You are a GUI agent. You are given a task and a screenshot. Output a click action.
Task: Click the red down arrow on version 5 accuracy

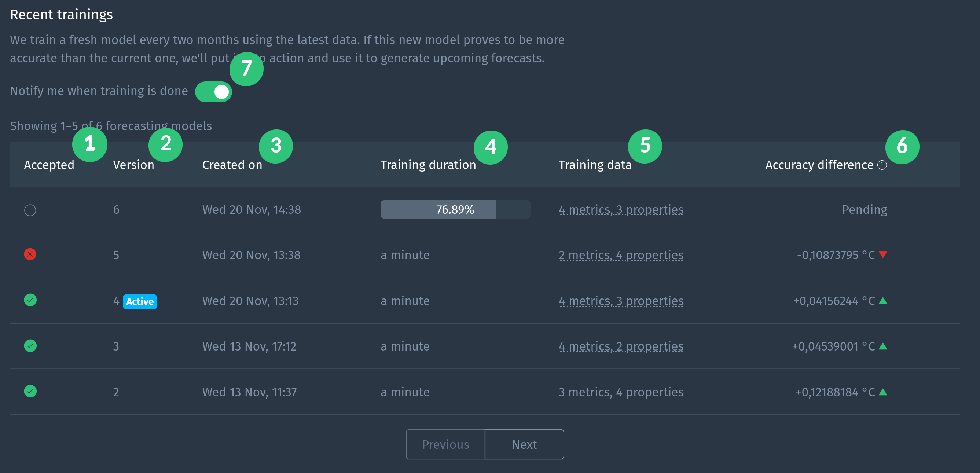tap(883, 254)
